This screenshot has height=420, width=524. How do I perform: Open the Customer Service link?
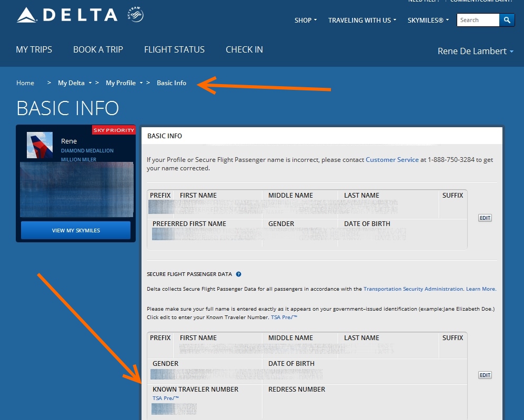tap(392, 159)
